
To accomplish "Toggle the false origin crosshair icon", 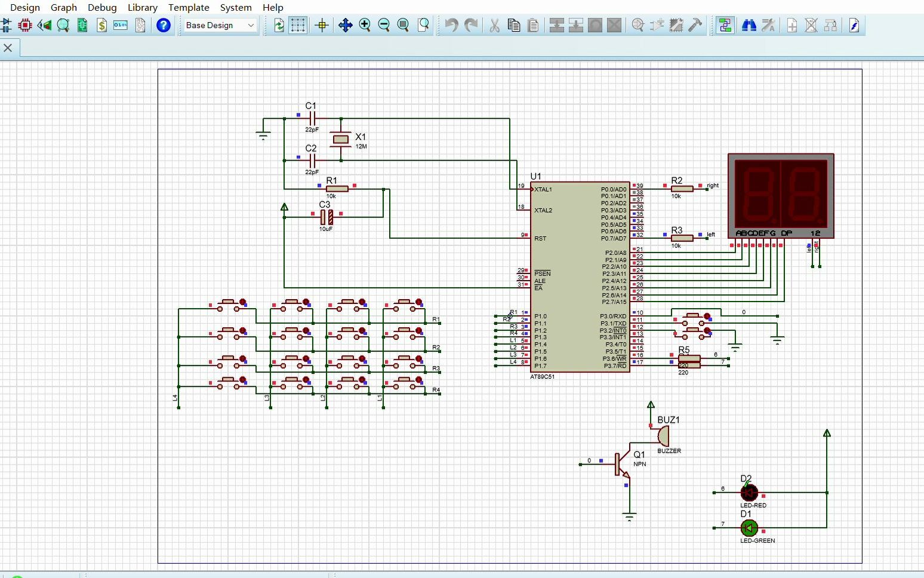I will [322, 25].
